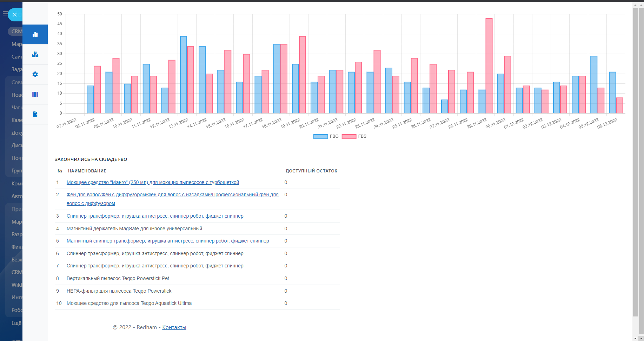Toggle FBS series in chart legend

pyautogui.click(x=354, y=136)
